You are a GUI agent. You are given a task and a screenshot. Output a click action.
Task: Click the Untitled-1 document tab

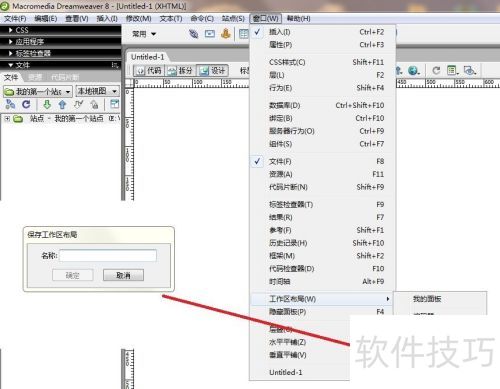(148, 57)
